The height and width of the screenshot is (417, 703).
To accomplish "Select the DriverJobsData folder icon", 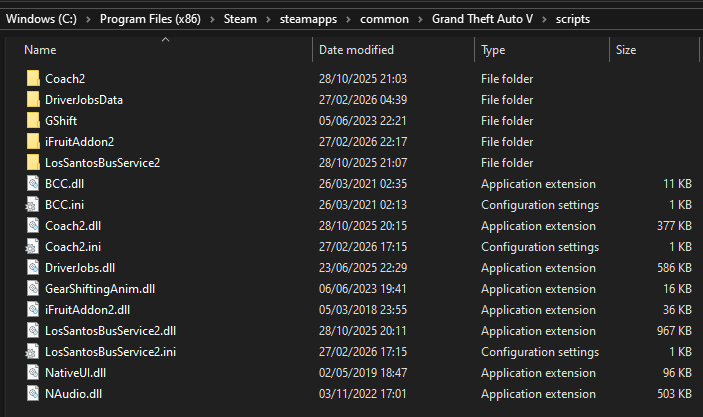I will tap(33, 100).
